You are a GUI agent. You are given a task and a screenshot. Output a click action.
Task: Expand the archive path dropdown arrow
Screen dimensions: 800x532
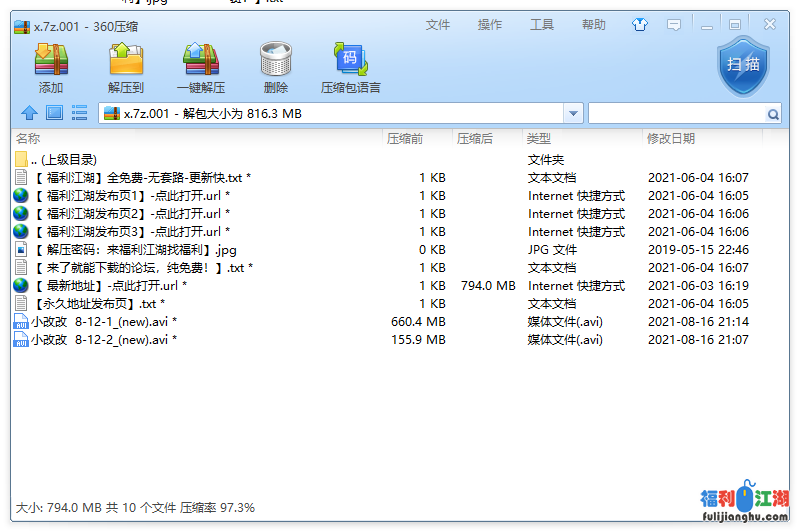[573, 114]
